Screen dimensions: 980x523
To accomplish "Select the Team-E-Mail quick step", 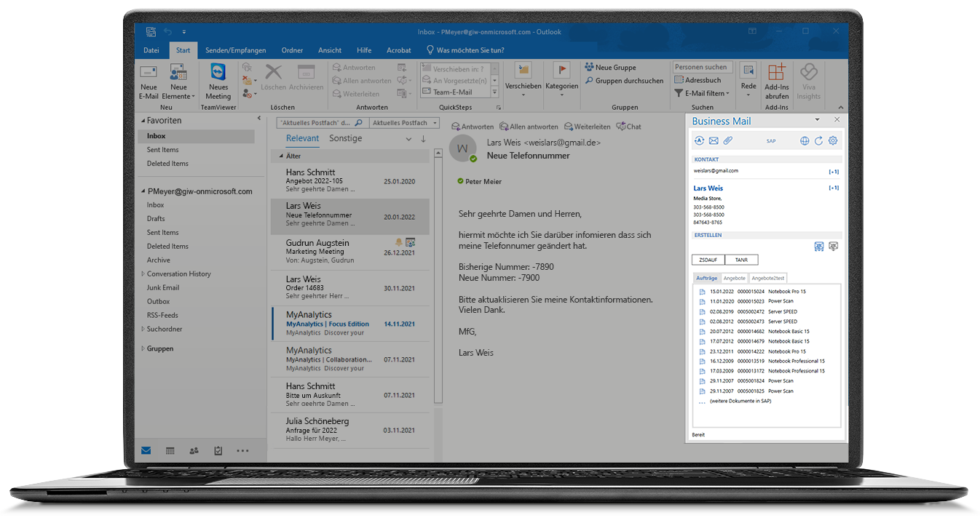I will [453, 92].
